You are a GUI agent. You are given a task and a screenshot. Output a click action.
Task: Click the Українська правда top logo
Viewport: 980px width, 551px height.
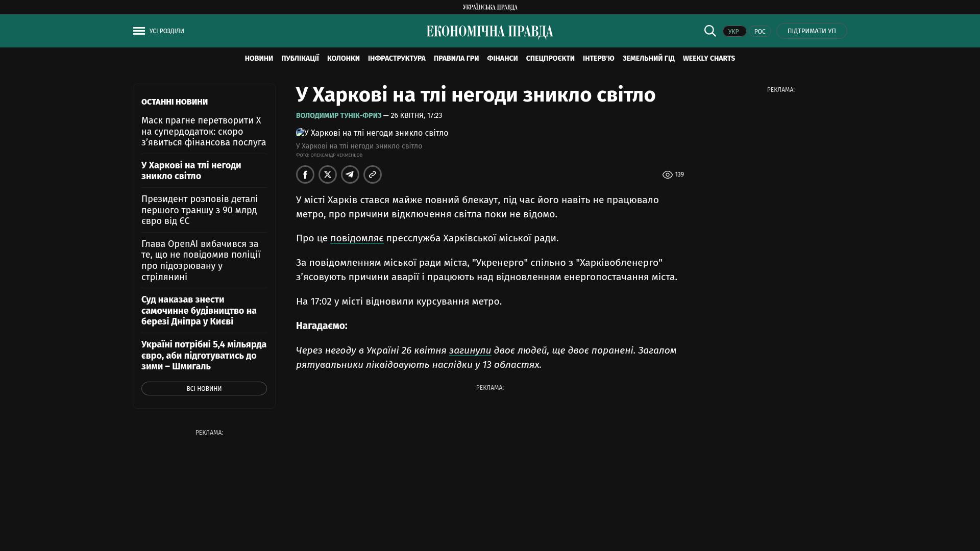[x=489, y=7]
